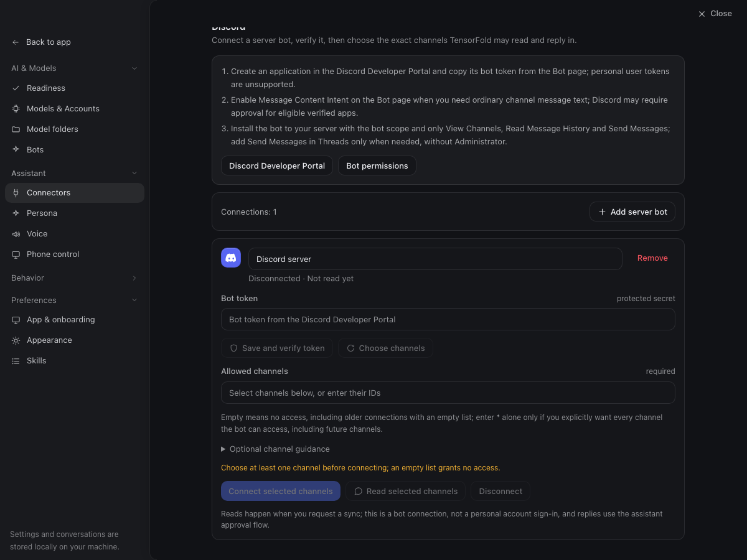Click the shield icon in Save and verify token
Image resolution: width=747 pixels, height=560 pixels.
tap(234, 348)
